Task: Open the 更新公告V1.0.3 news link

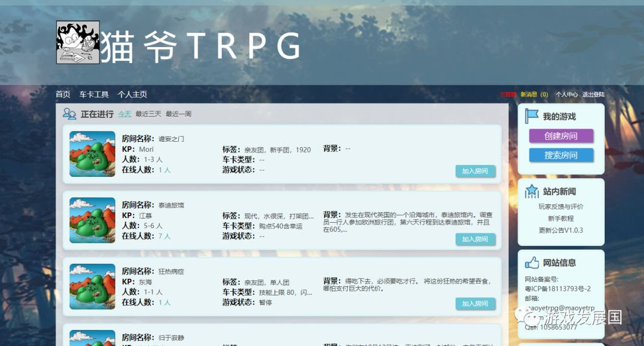Action: pos(561,230)
